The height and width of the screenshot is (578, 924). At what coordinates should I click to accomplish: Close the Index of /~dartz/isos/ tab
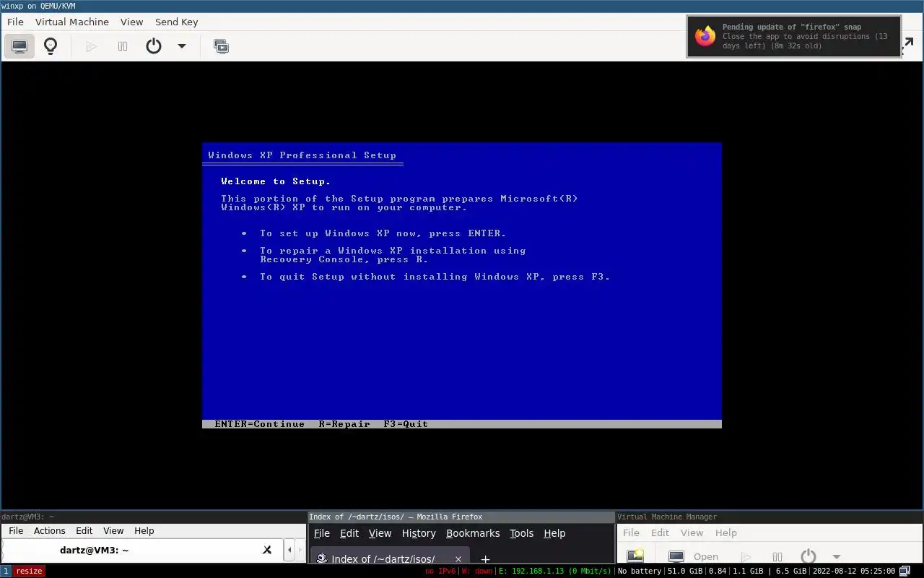458,558
